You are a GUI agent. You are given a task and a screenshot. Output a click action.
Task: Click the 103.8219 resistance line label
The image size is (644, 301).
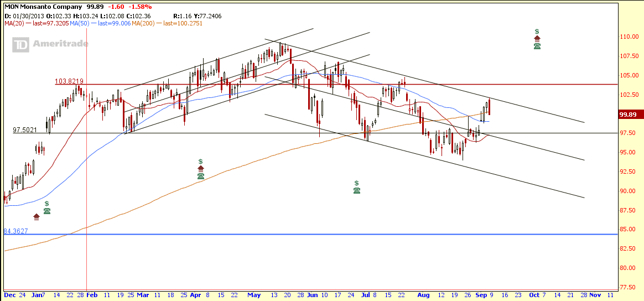point(69,81)
